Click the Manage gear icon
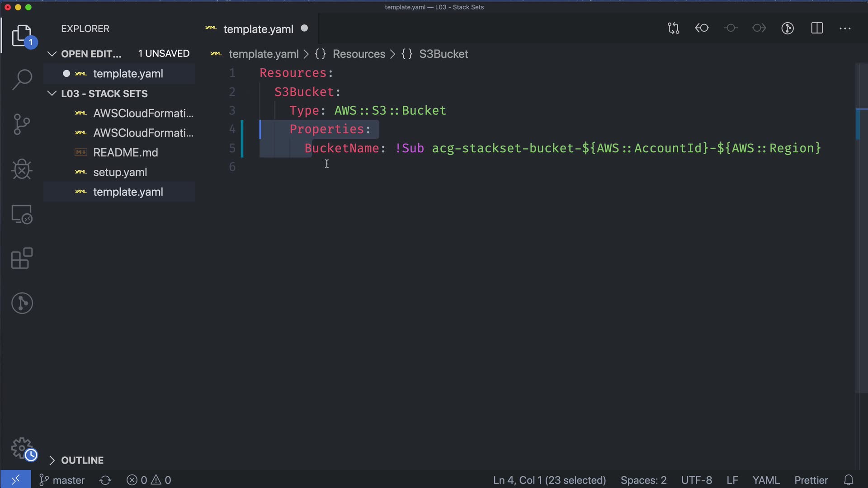868x488 pixels. click(x=22, y=448)
